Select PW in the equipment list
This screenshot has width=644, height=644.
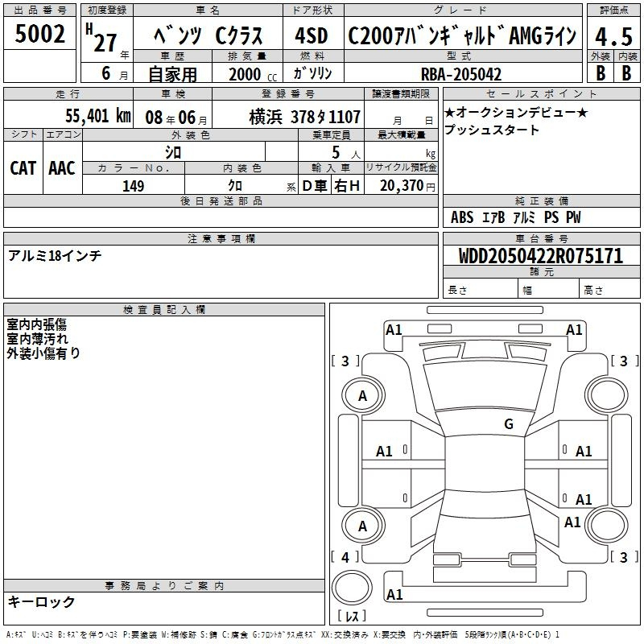pyautogui.click(x=573, y=217)
